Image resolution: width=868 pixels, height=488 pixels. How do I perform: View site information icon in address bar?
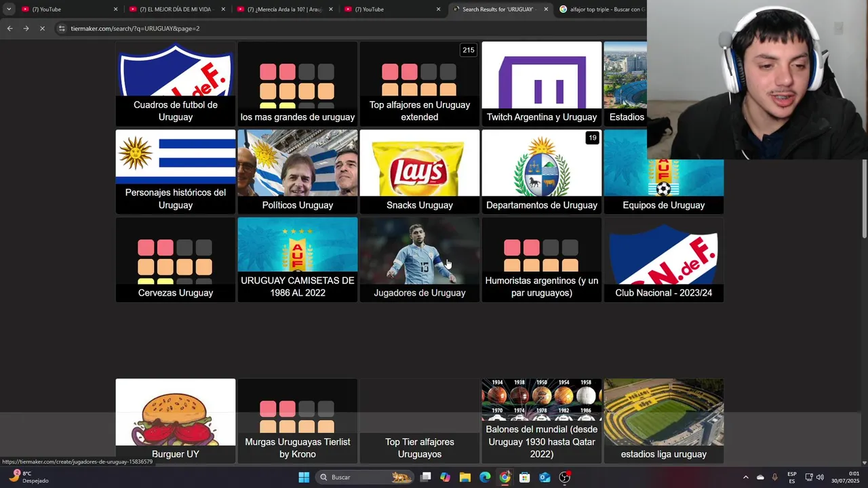[62, 28]
